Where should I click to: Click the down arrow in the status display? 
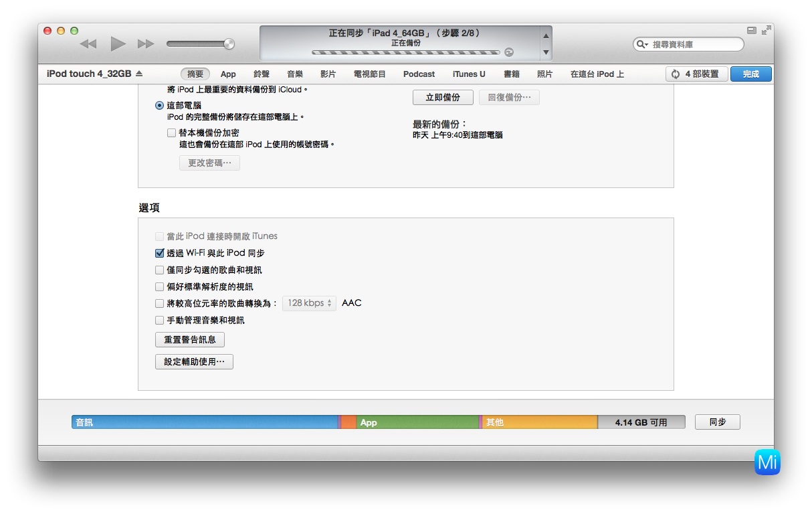coord(546,52)
